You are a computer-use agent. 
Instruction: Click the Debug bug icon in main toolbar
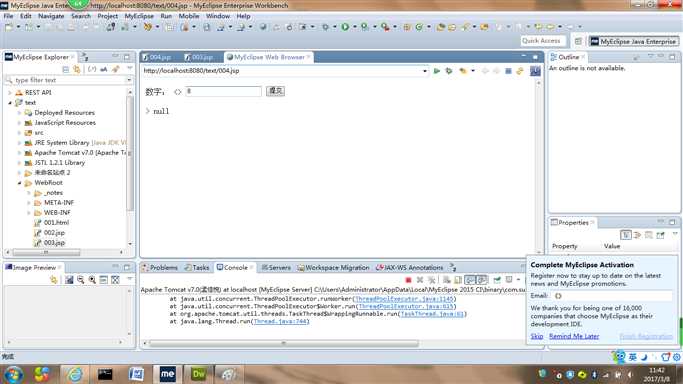pos(325,27)
